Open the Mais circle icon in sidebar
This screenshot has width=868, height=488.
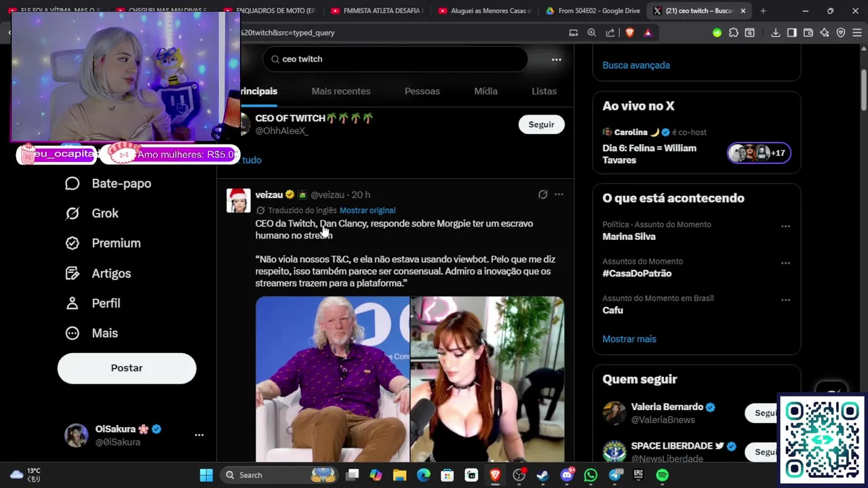(x=73, y=333)
